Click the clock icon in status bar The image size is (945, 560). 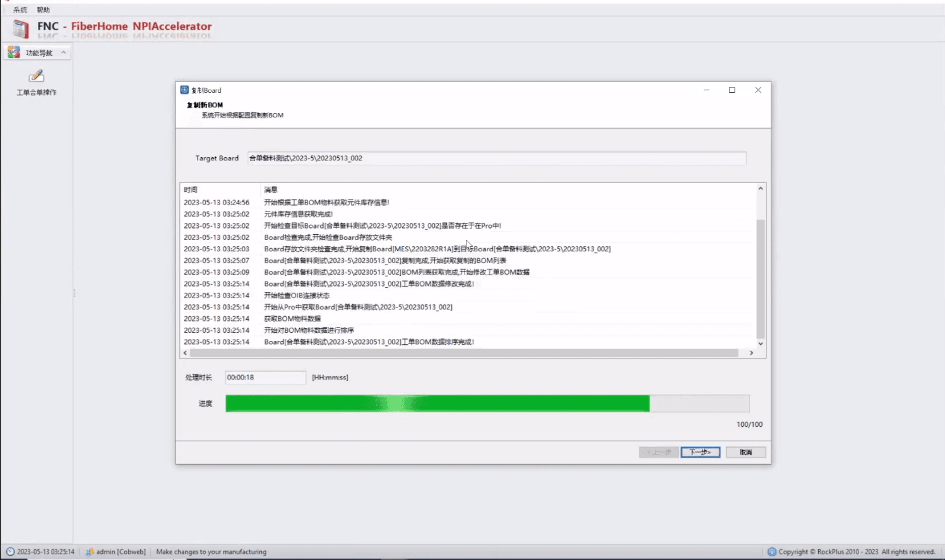(x=10, y=552)
